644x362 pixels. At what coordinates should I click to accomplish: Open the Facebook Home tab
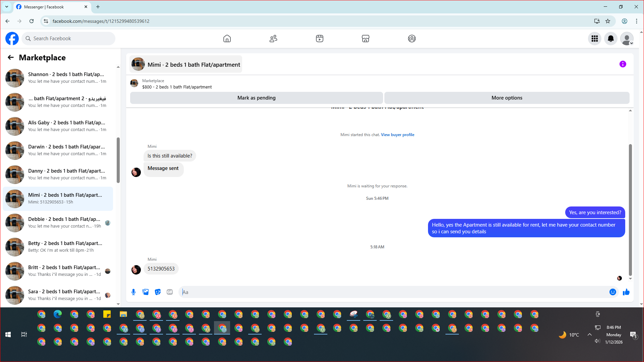point(227,39)
